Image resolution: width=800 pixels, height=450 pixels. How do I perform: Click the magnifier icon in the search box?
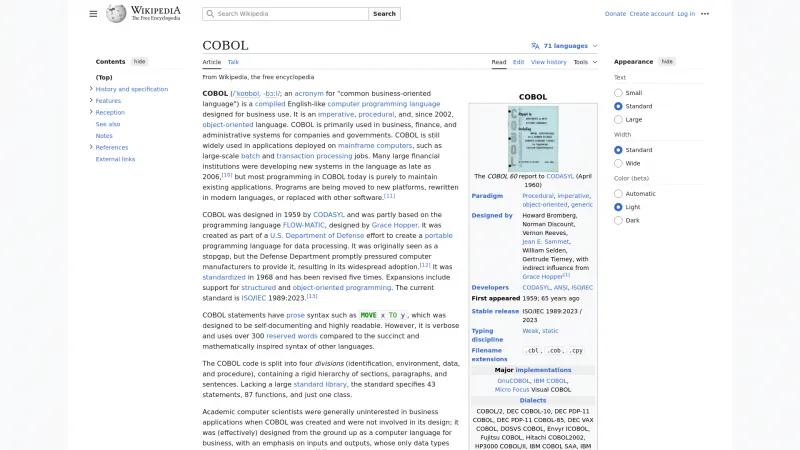click(x=210, y=14)
